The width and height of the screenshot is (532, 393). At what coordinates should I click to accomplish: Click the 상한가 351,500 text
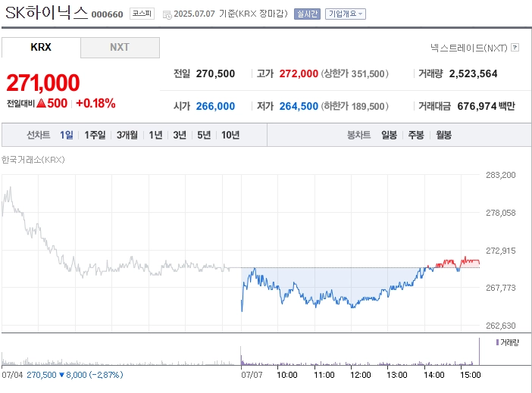[x=355, y=73]
